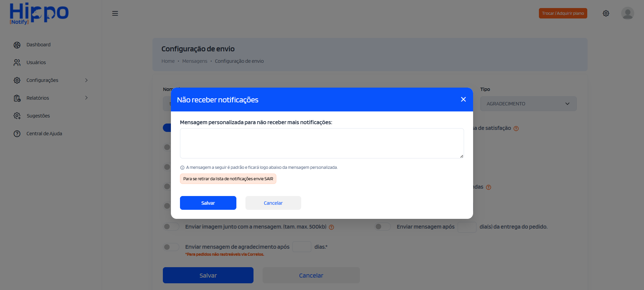Click the custom message text area
This screenshot has height=290, width=644.
click(321, 143)
